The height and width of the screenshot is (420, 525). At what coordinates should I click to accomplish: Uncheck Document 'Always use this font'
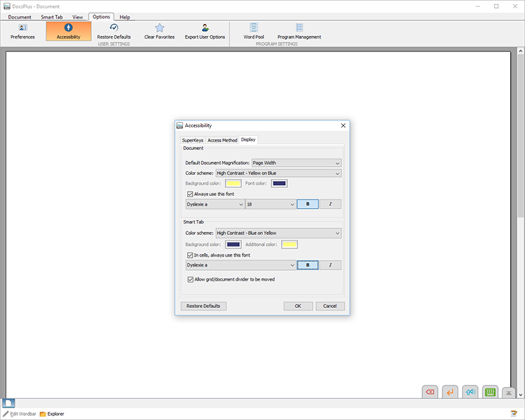[189, 194]
